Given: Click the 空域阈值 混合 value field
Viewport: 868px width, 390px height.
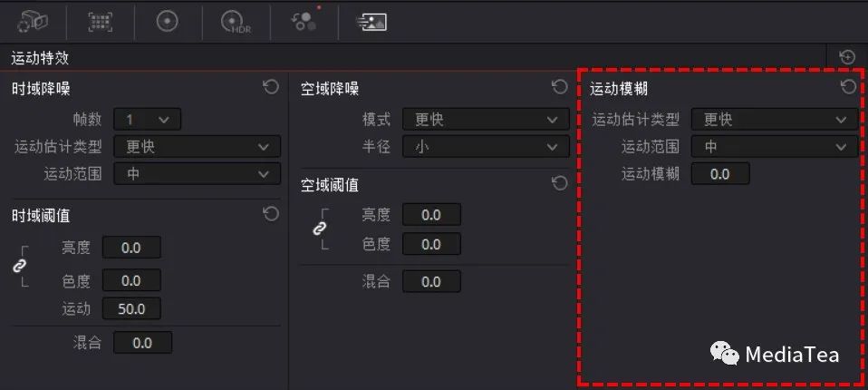Looking at the screenshot, I should [431, 281].
